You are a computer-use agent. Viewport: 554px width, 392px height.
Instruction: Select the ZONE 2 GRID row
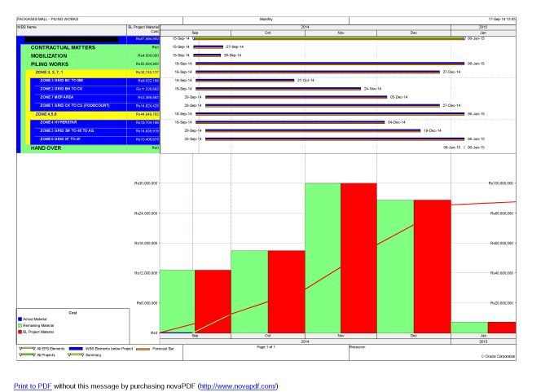click(95, 89)
